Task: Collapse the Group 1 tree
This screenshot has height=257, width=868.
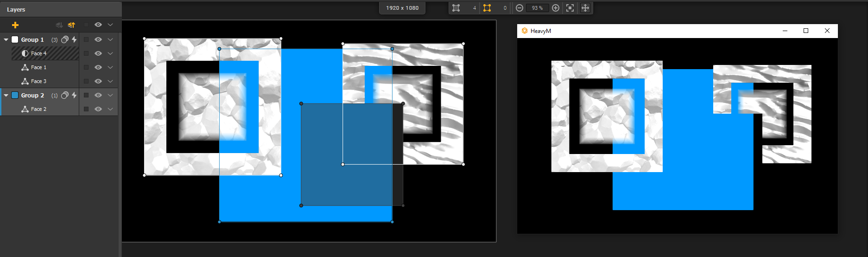Action: click(x=6, y=40)
